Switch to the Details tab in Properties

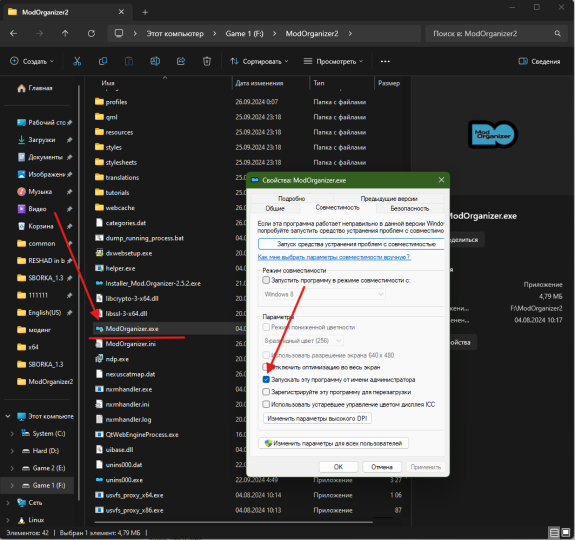[291, 199]
